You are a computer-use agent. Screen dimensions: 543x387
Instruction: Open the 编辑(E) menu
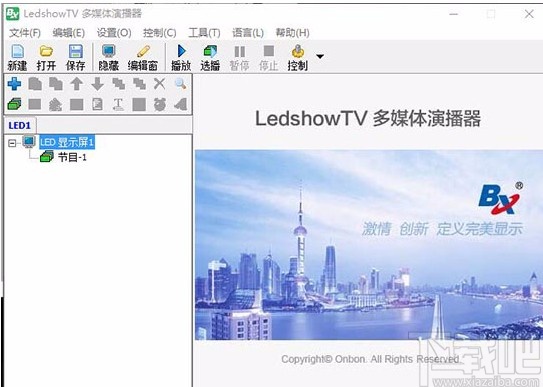click(x=69, y=33)
